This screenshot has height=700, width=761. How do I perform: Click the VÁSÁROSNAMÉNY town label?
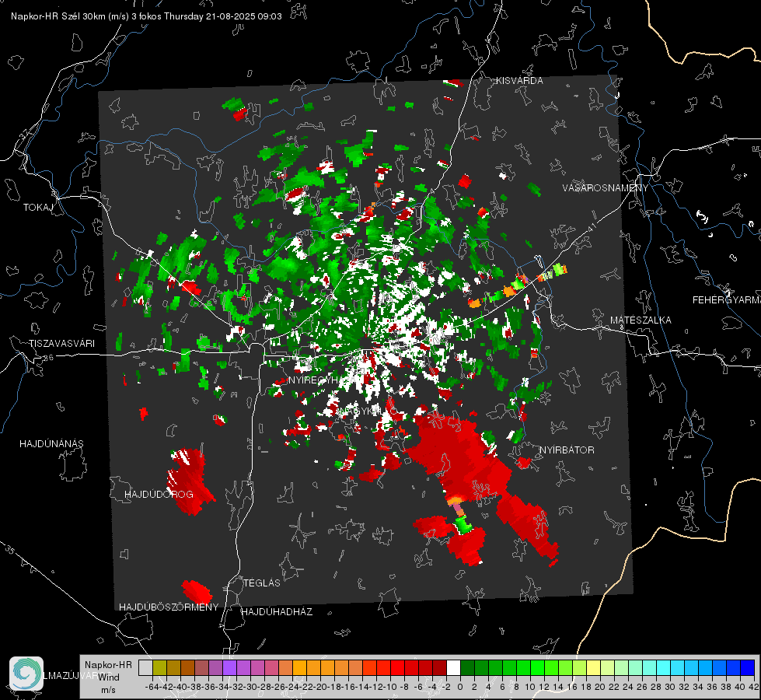click(606, 188)
